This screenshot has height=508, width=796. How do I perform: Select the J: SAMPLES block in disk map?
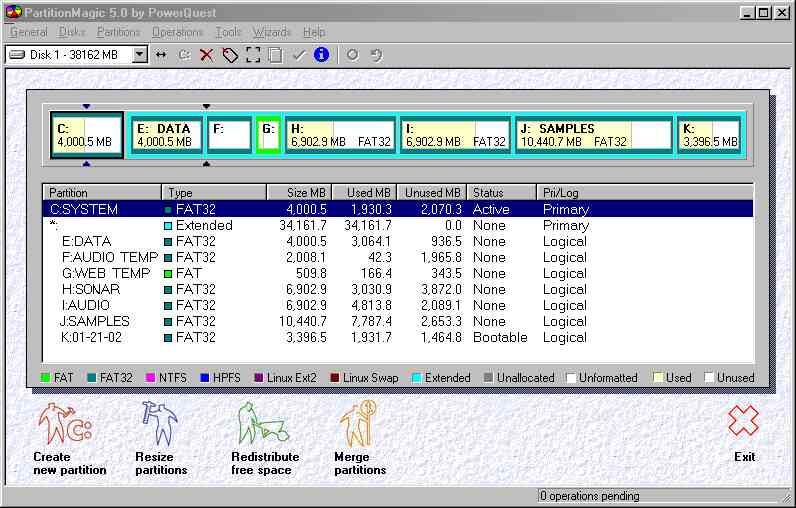pos(592,135)
